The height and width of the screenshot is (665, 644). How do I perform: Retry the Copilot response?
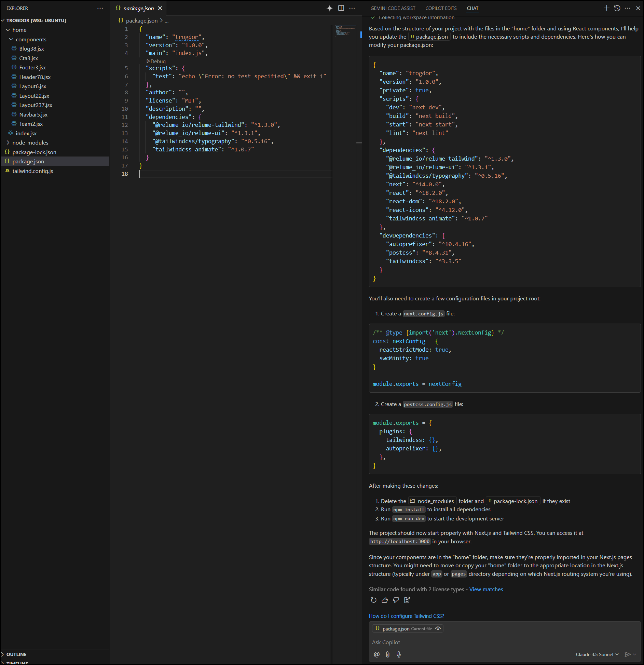click(373, 600)
